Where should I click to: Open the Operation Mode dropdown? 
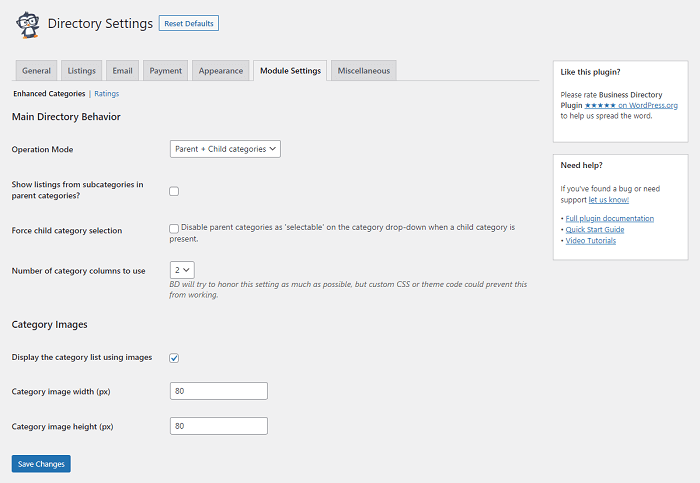point(225,149)
